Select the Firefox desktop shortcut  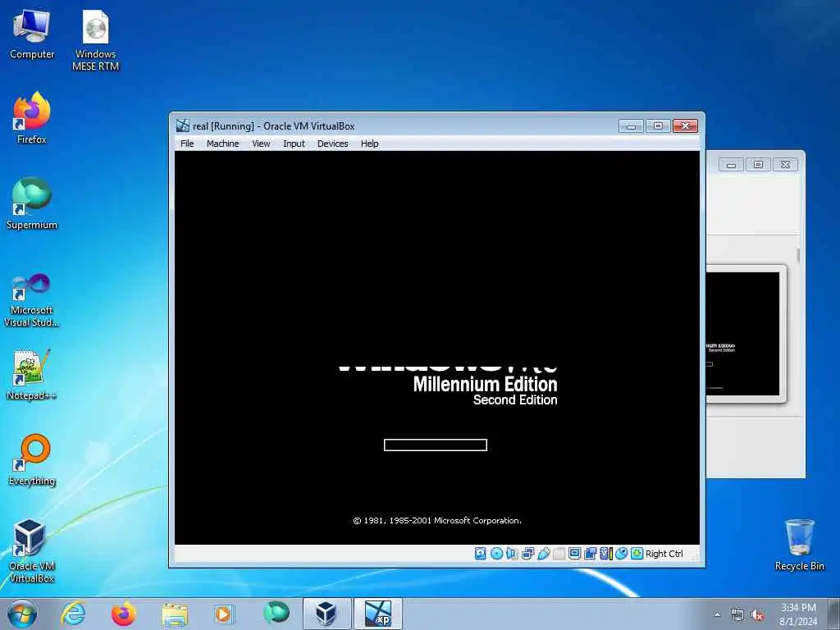pos(32,118)
